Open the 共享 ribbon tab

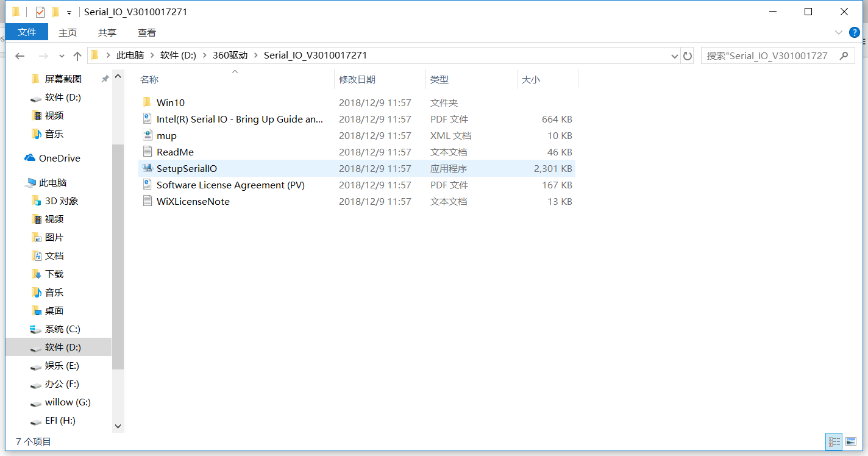coord(107,32)
